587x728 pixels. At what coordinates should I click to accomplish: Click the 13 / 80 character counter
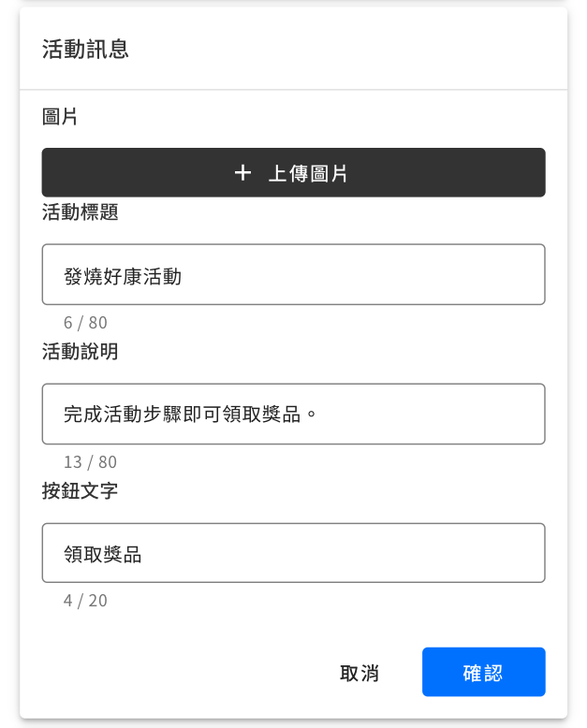pos(90,462)
